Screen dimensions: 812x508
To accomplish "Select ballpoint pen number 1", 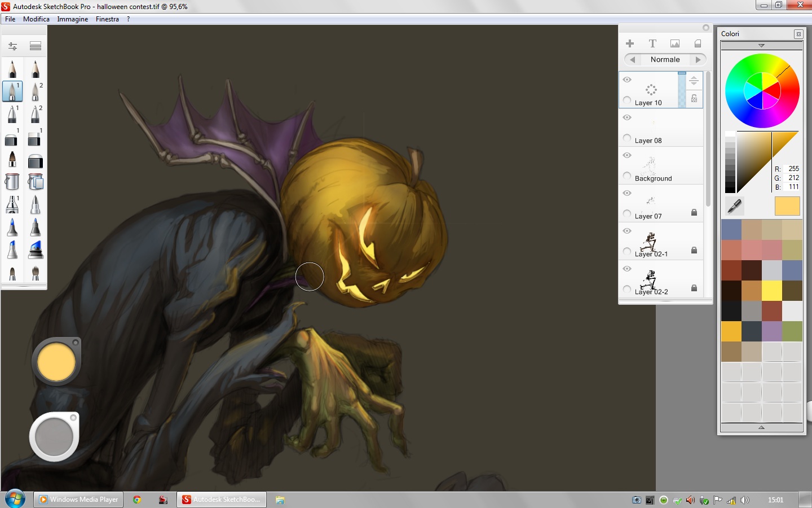I will (x=12, y=114).
